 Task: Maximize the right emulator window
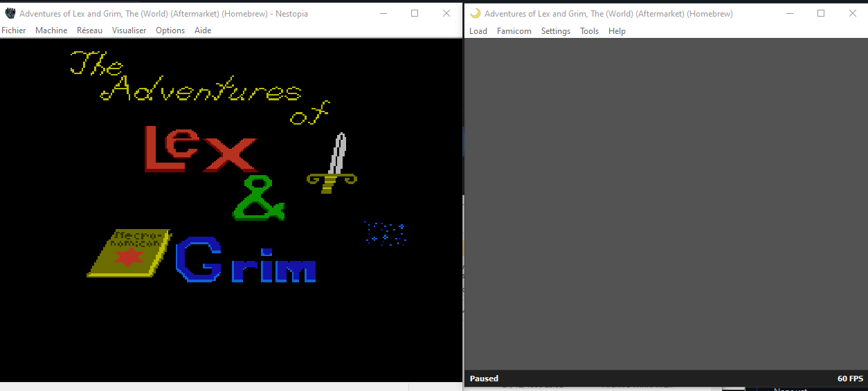click(821, 13)
